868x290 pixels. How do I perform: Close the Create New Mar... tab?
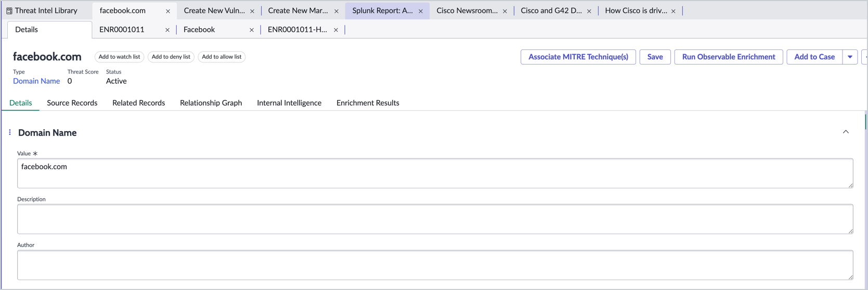click(336, 11)
